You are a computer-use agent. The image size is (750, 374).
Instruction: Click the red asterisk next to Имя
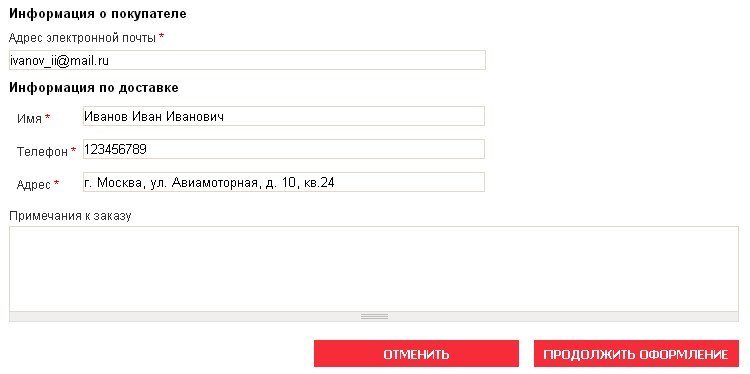point(47,117)
